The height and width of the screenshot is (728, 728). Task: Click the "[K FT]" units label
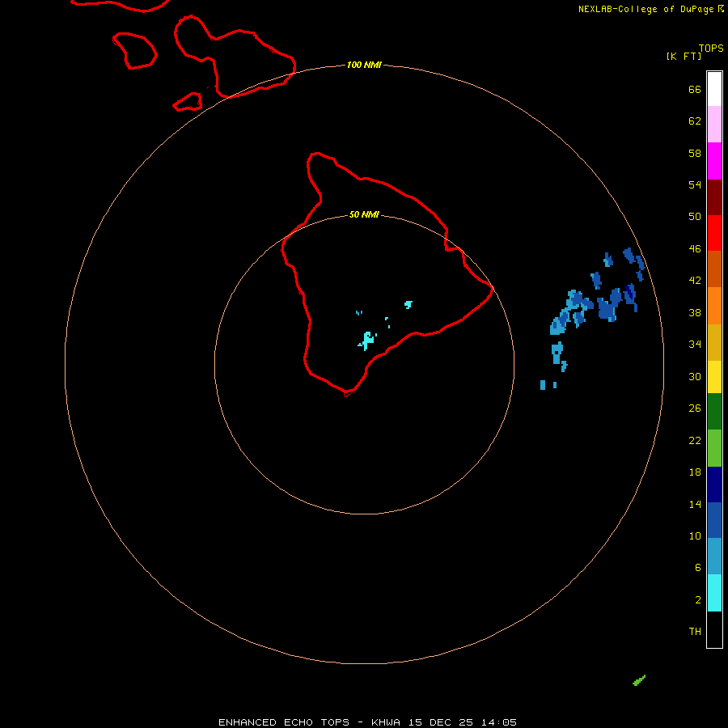pos(684,56)
